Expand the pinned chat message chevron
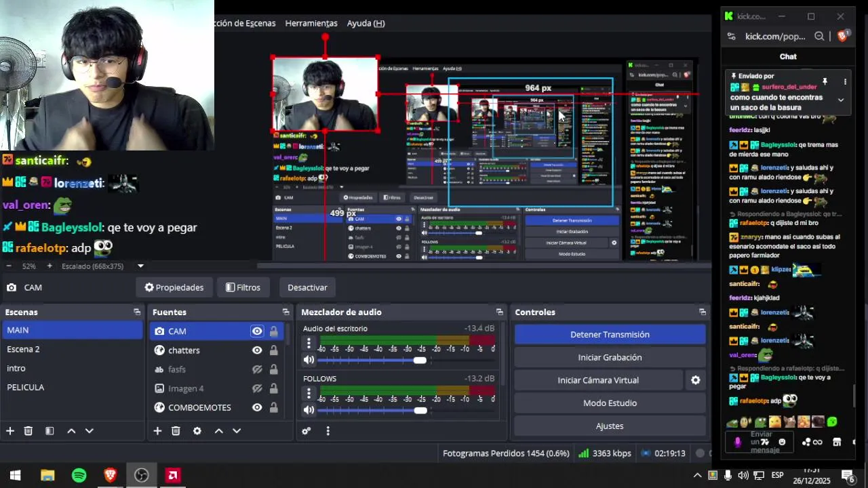 (x=841, y=100)
